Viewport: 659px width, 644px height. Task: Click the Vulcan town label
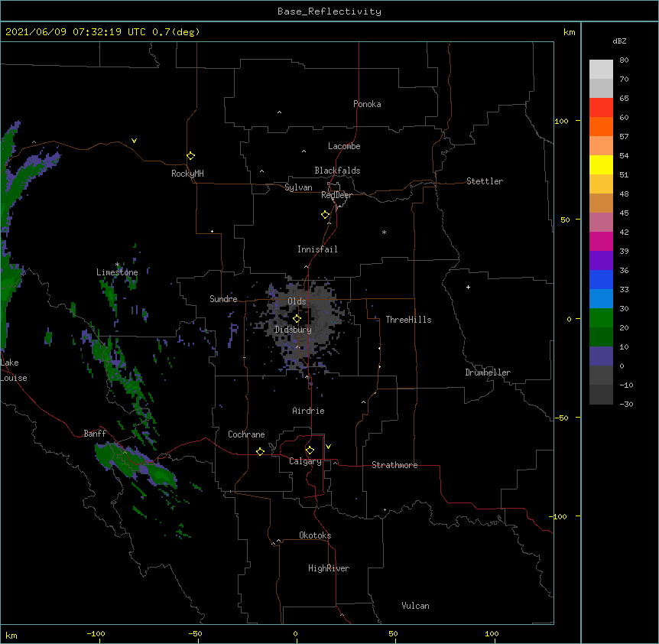(415, 606)
